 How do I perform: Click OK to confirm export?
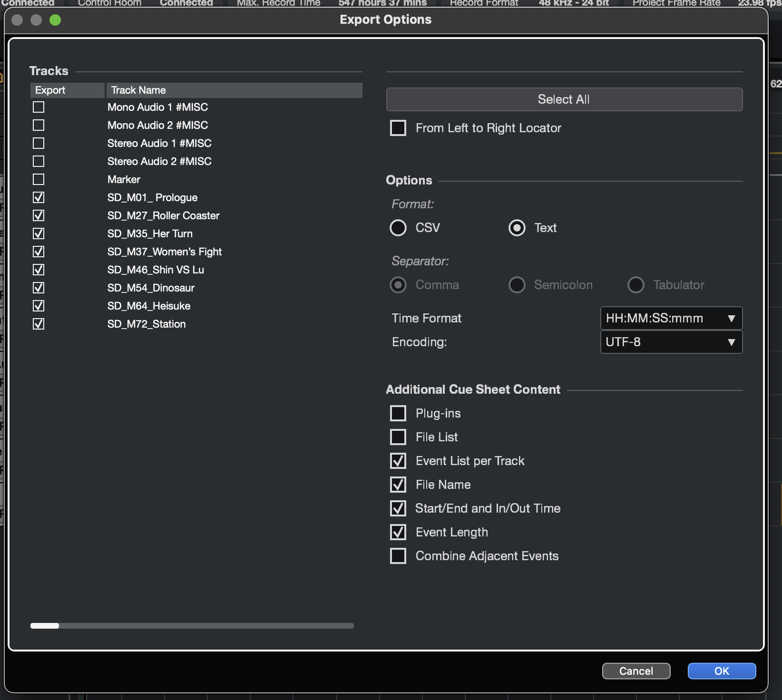pyautogui.click(x=722, y=671)
